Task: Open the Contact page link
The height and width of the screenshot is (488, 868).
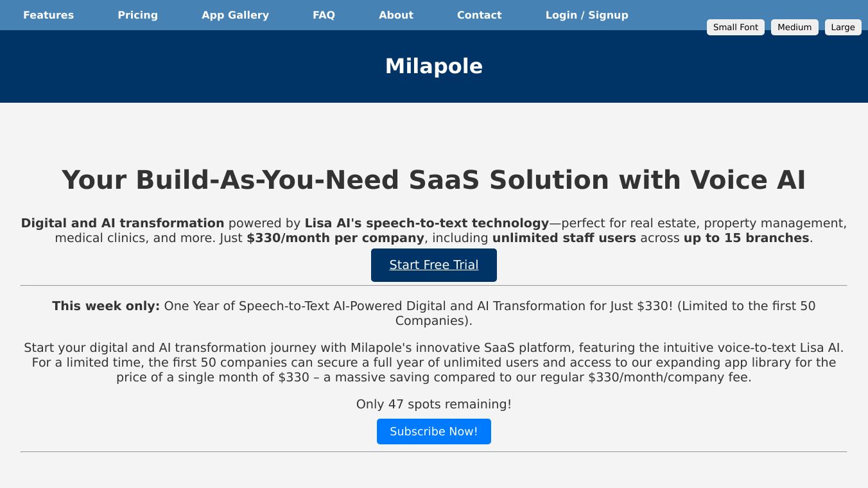Action: [x=479, y=15]
